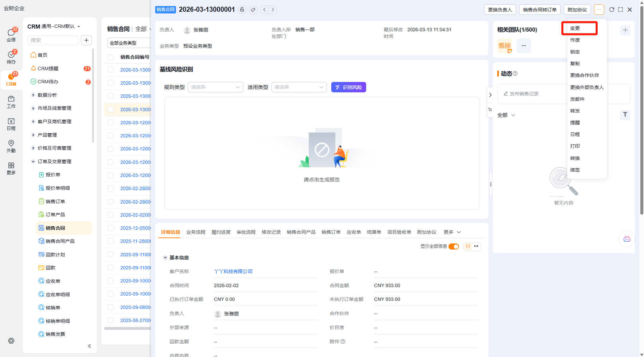Image resolution: width=644 pixels, height=357 pixels.
Task: Click the orange more-actions ellipsis button
Action: (x=599, y=10)
